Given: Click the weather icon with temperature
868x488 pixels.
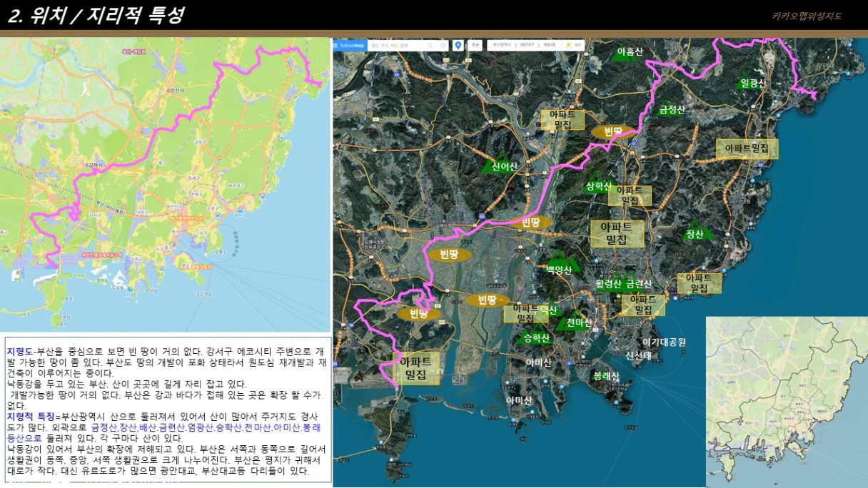Looking at the screenshot, I should point(574,46).
